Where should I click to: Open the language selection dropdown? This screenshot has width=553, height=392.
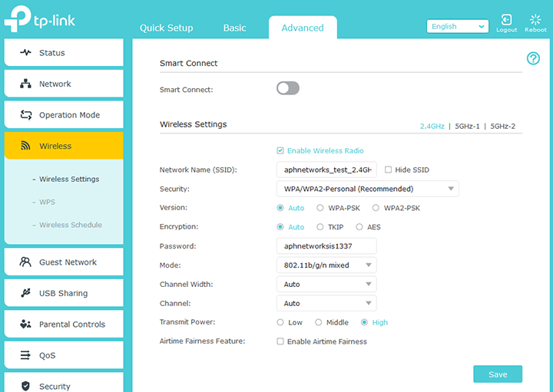point(458,26)
